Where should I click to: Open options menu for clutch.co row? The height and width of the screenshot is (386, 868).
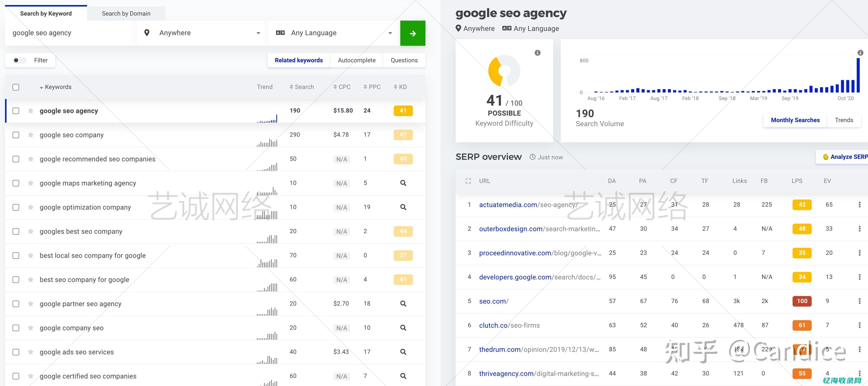pyautogui.click(x=859, y=325)
